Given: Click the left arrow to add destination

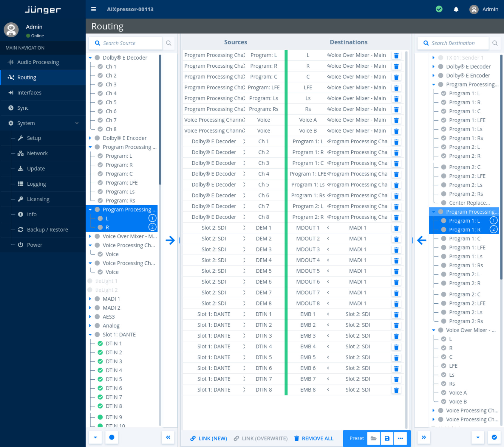Looking at the screenshot, I should tap(421, 240).
